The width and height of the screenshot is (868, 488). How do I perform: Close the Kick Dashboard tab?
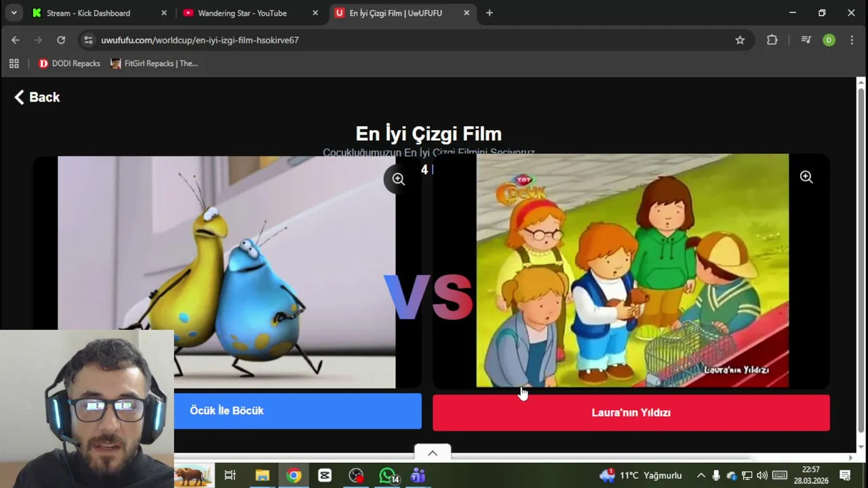tap(163, 13)
